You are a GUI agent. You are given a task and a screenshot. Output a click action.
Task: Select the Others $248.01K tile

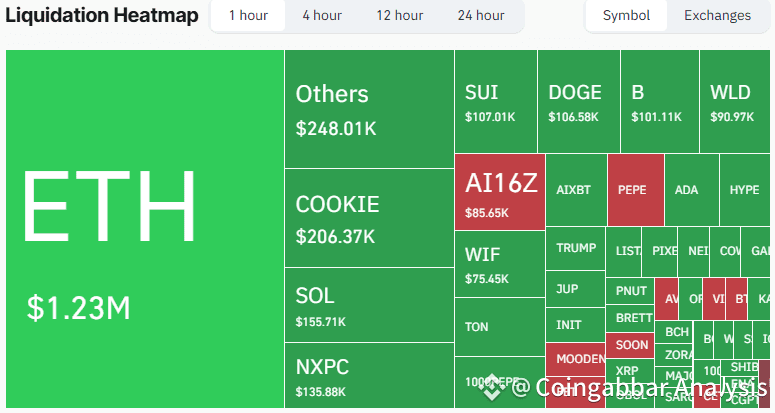(x=369, y=109)
